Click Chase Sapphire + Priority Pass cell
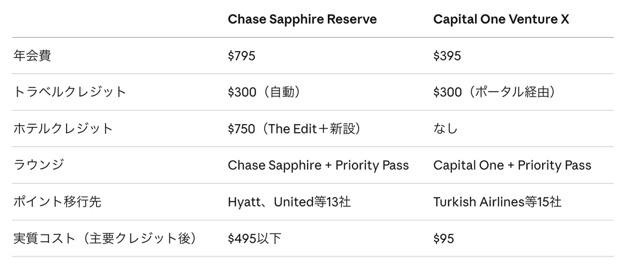The image size is (644, 272). [x=318, y=165]
